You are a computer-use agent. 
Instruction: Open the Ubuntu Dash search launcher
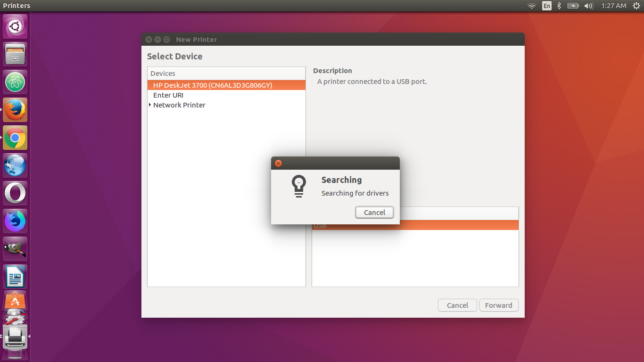(15, 26)
